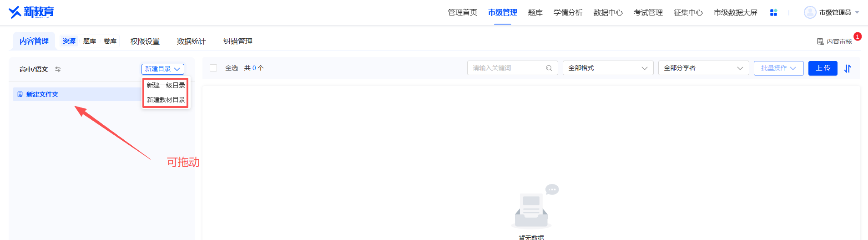Click the 新建文件夹 folder document icon
Screen dimensions: 868x240
(20, 94)
